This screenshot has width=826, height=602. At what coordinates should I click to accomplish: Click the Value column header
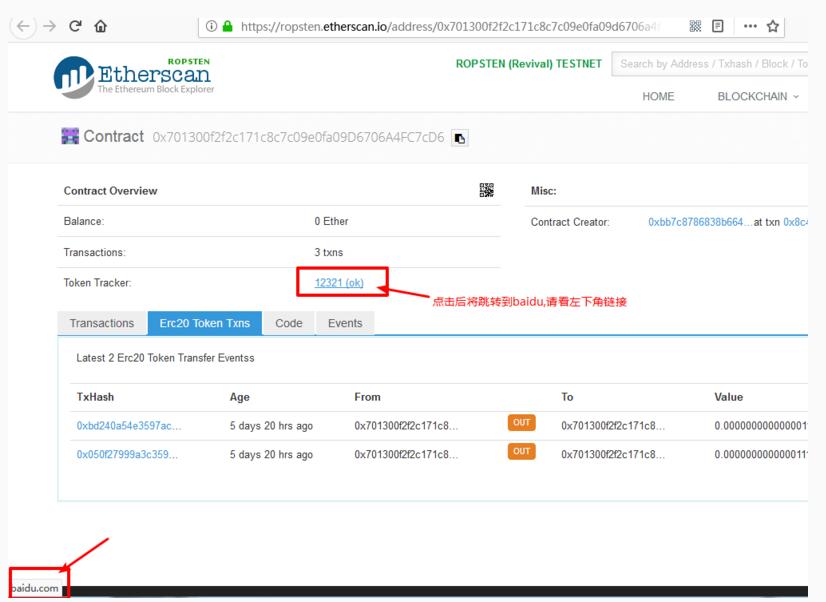point(729,397)
